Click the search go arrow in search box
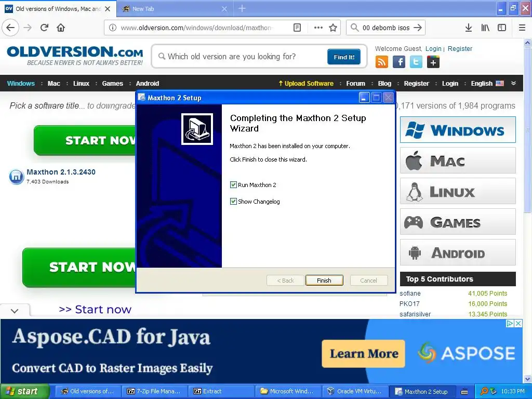Viewport: 532px width, 399px height. click(x=418, y=28)
